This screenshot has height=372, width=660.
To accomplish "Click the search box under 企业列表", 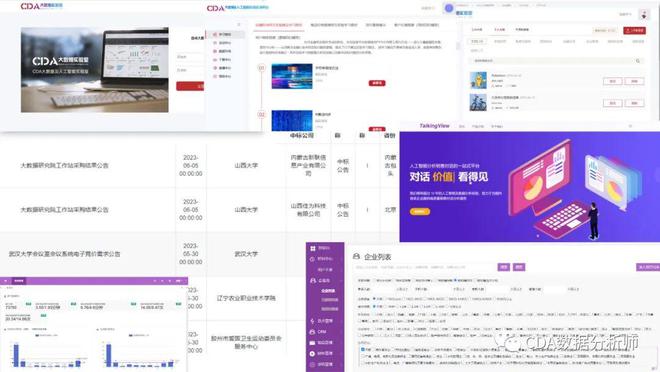I will coord(424,267).
